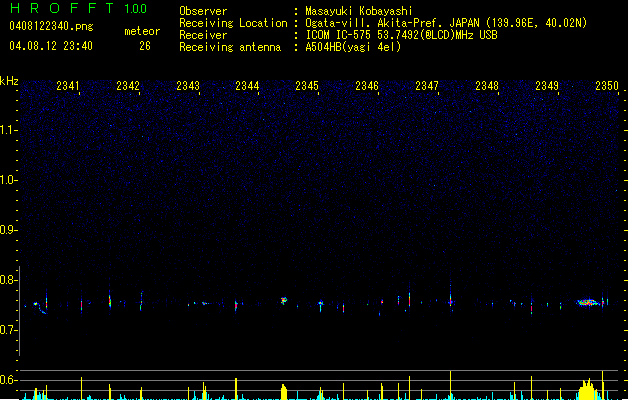Viewport: 629px width, 400px height.
Task: Select observer name Masayuki Kobayashi
Action: (359, 11)
